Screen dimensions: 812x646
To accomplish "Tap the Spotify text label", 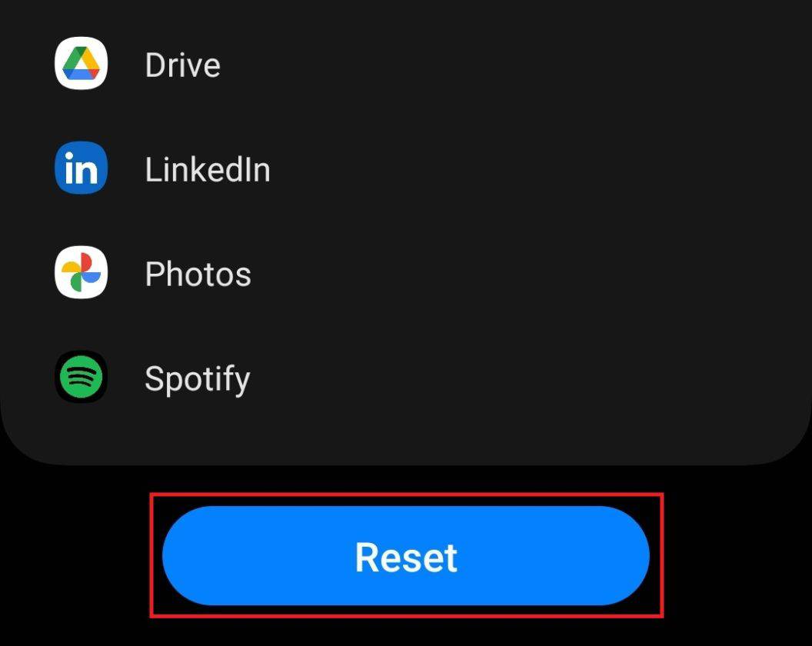I will 197,378.
